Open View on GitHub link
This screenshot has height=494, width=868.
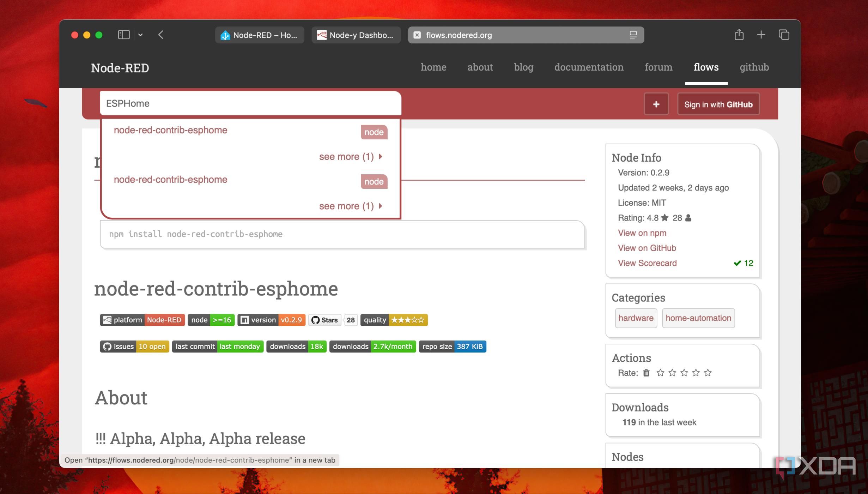pyautogui.click(x=647, y=248)
